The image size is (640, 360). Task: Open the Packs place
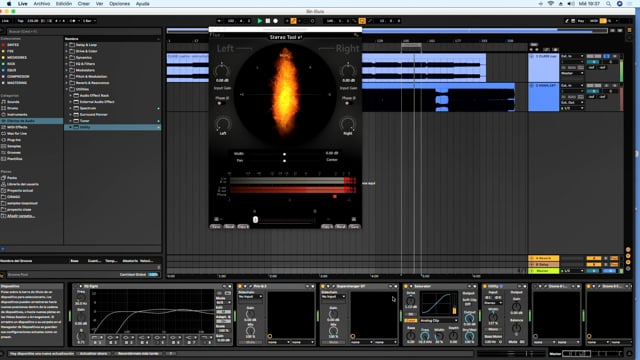pyautogui.click(x=12, y=178)
